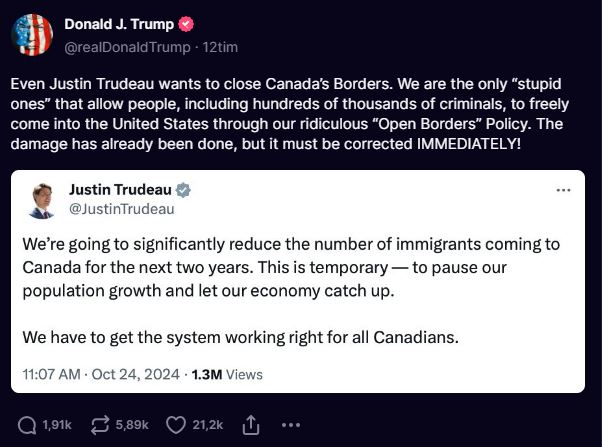
Task: Click the share upload arrow icon
Action: click(x=252, y=424)
